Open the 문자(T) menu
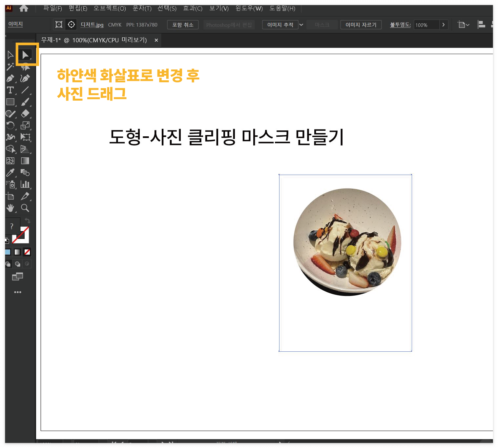498x448 pixels. tap(142, 9)
